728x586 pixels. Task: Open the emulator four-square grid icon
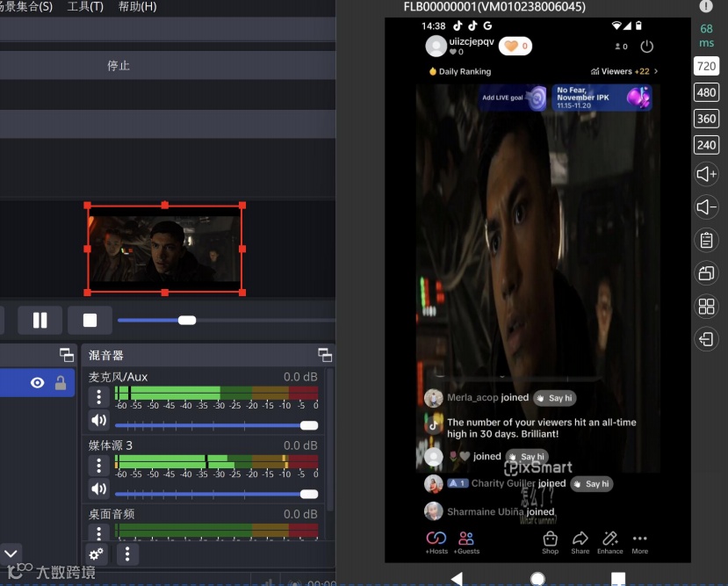(706, 307)
